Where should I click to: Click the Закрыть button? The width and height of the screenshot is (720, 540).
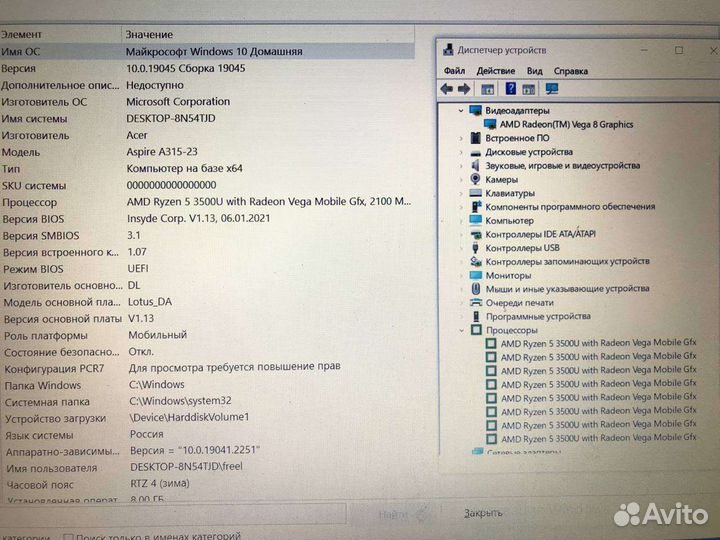[483, 513]
